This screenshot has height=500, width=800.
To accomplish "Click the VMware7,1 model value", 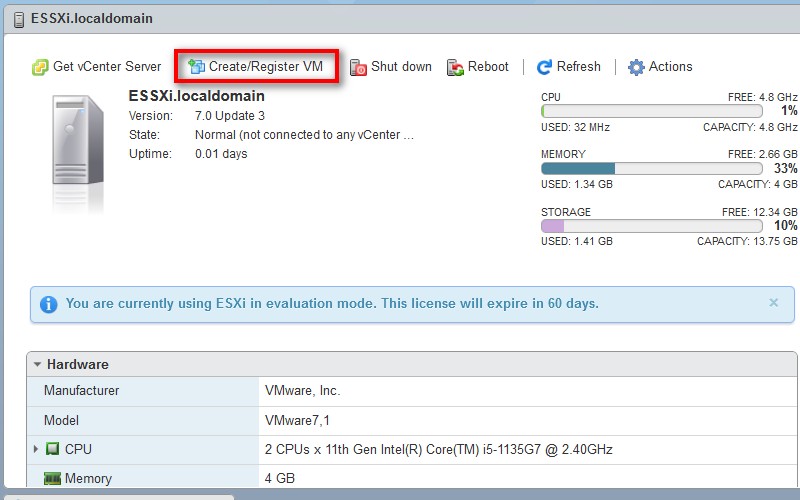I will click(297, 420).
